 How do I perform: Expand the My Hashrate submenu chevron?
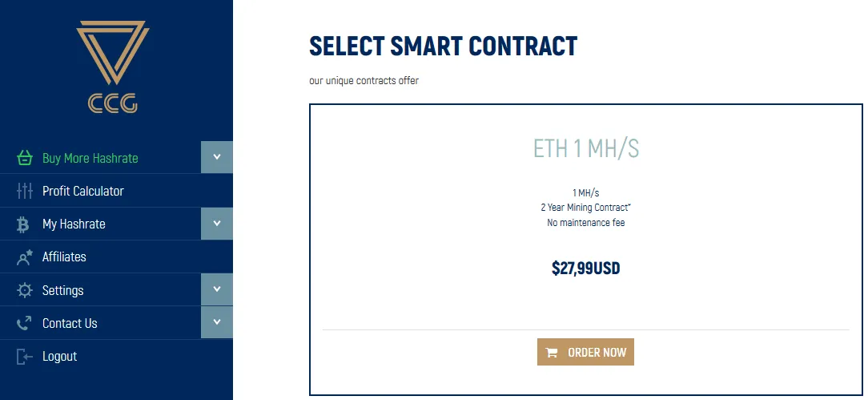[217, 224]
